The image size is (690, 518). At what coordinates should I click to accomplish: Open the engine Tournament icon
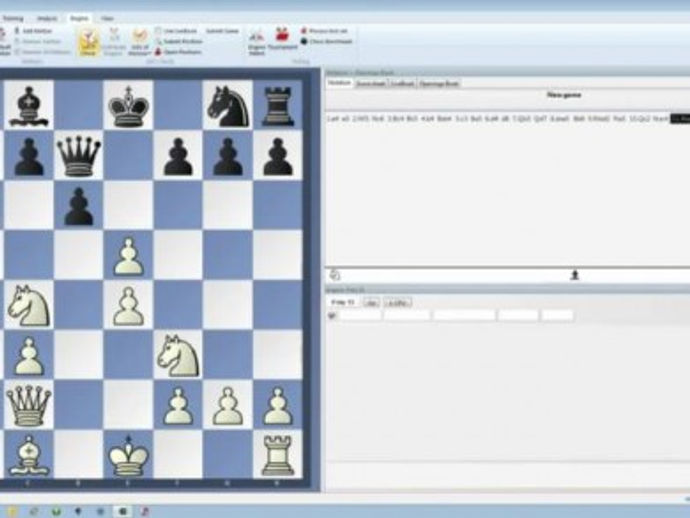point(282,39)
